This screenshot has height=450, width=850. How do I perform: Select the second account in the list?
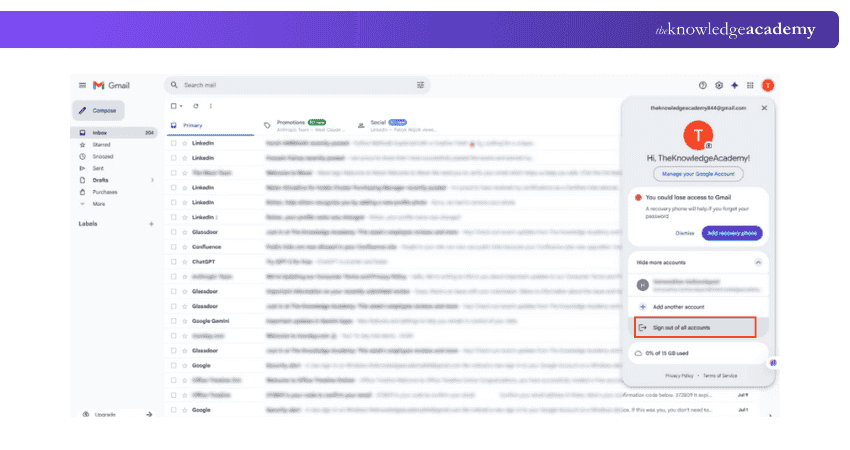tap(698, 285)
